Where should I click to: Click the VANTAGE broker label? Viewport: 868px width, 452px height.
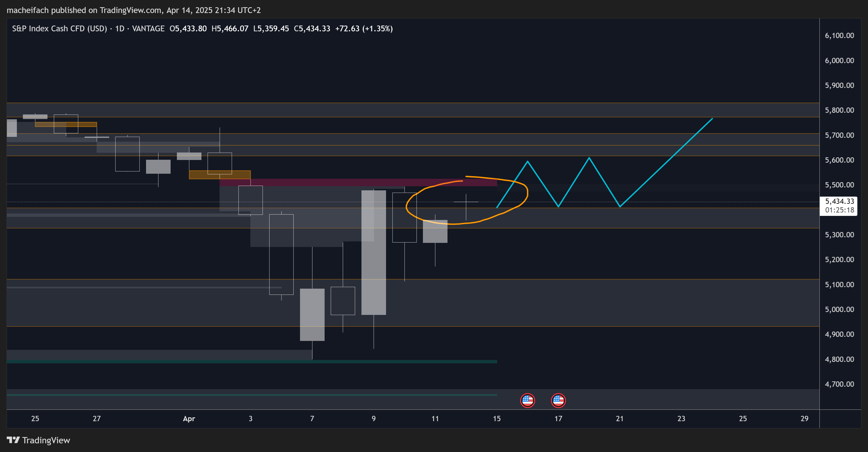[x=148, y=29]
